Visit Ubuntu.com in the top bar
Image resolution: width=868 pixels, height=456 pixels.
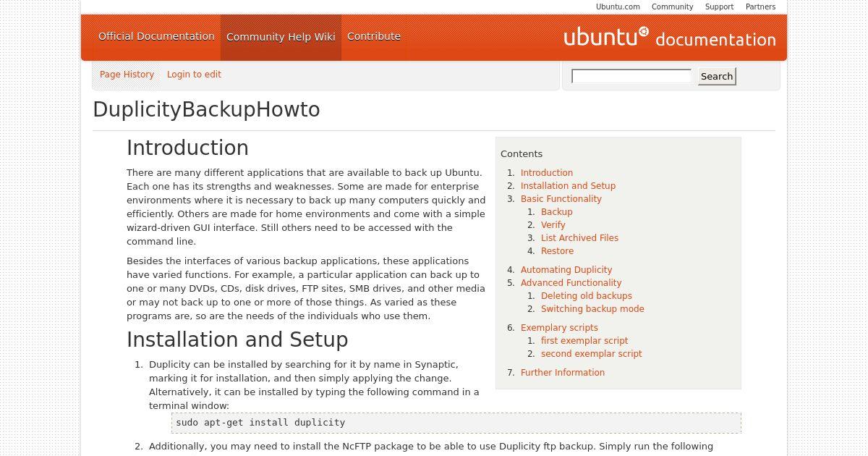(x=618, y=7)
